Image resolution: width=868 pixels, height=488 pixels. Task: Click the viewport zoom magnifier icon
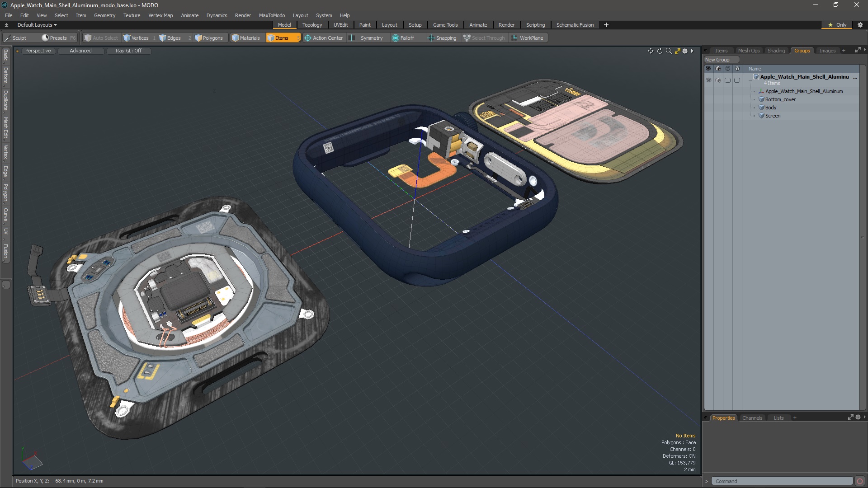[669, 51]
